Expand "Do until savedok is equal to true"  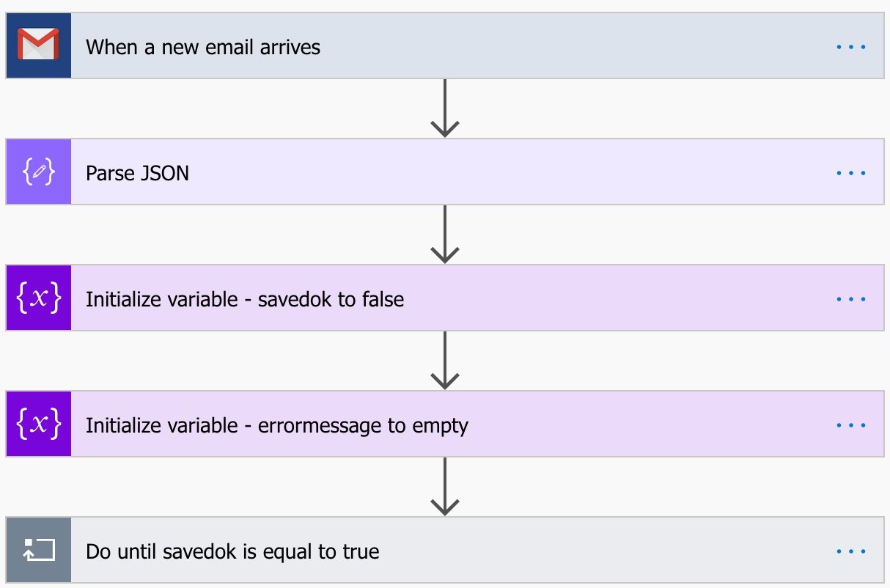pyautogui.click(x=232, y=551)
